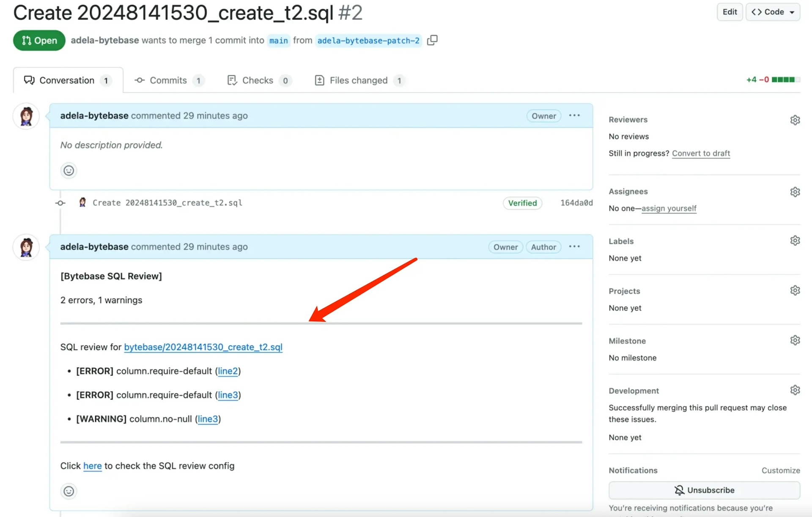Click the Conversation tab icon
This screenshot has width=812, height=517.
coord(30,80)
